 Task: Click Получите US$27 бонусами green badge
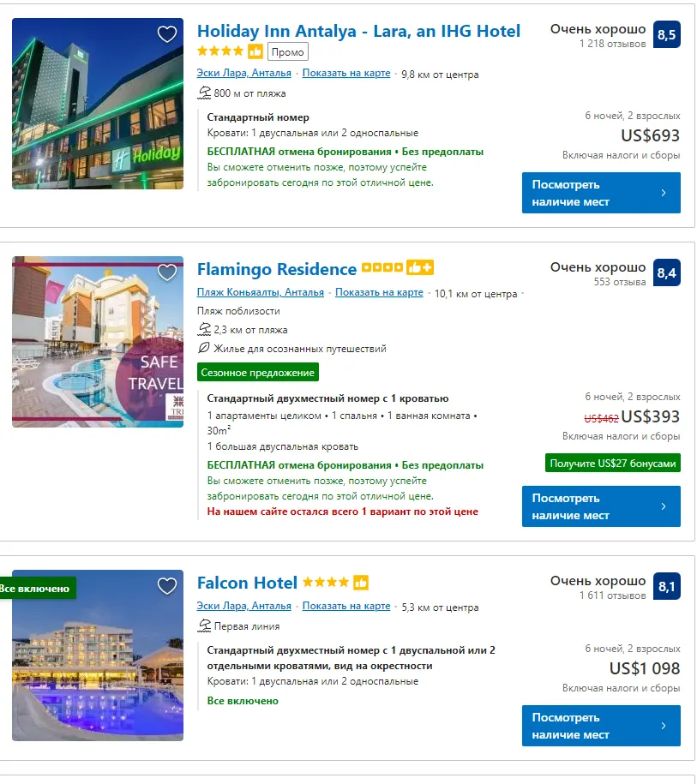pyautogui.click(x=612, y=464)
